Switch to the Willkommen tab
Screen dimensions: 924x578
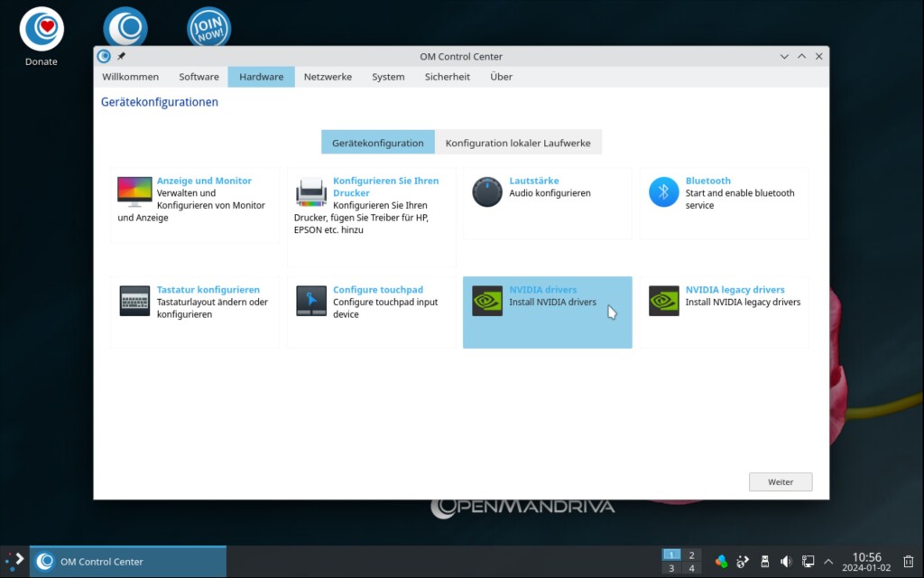130,77
